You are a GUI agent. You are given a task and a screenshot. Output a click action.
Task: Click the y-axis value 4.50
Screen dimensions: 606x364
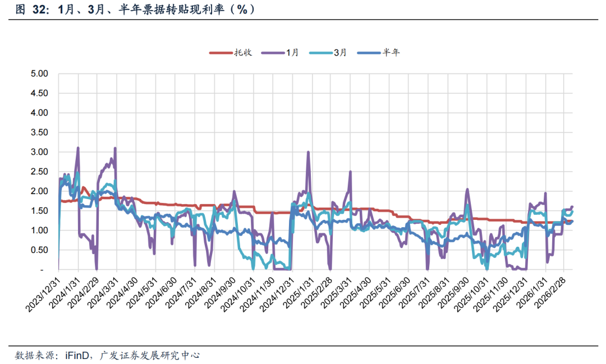click(39, 93)
